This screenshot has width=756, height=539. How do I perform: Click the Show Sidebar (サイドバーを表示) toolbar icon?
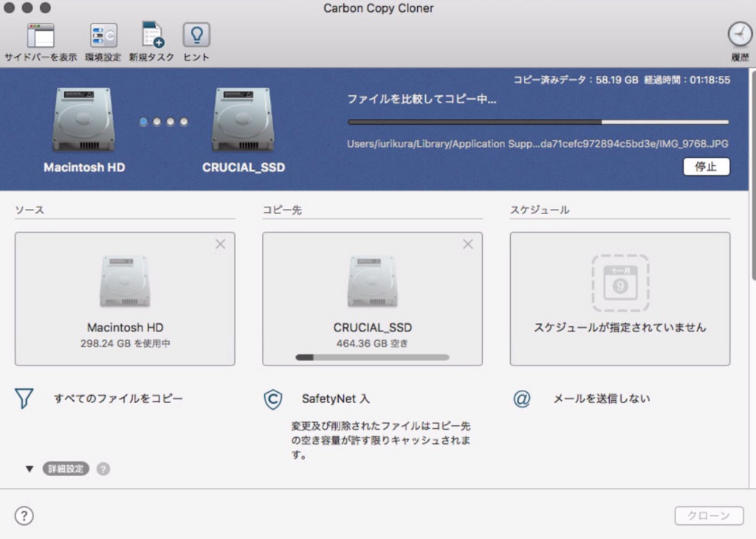(41, 35)
